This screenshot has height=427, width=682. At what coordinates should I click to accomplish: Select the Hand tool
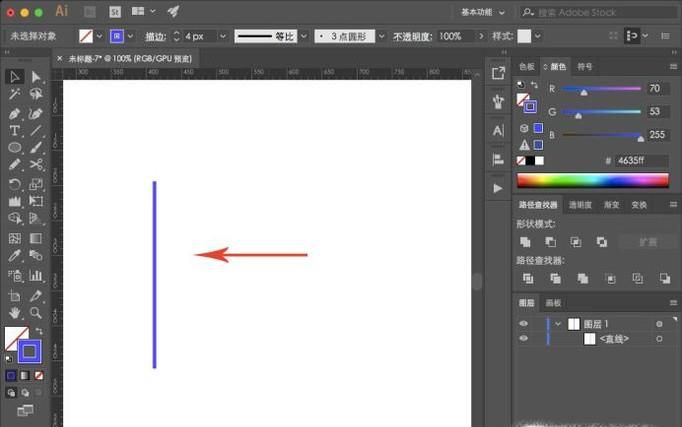[15, 313]
